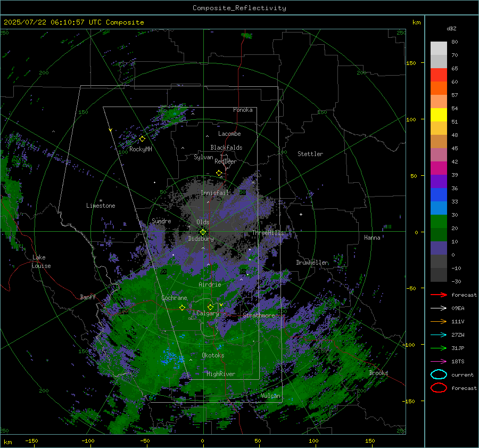Click the dark orange swatch between 60 and 57

439,88
